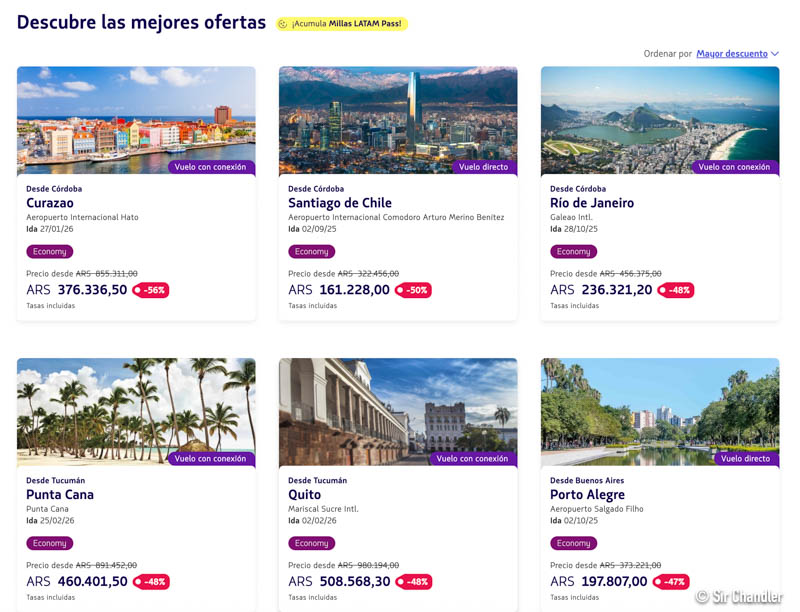Click the Economy badge on Porto Alegre card

click(574, 544)
